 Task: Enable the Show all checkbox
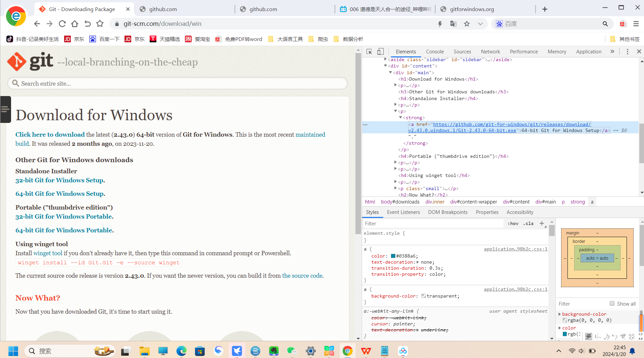tap(612, 304)
